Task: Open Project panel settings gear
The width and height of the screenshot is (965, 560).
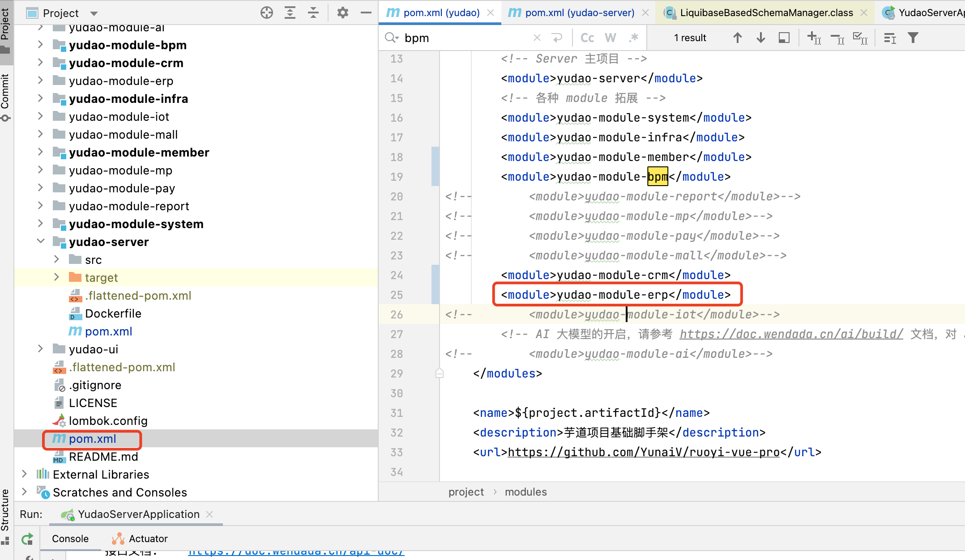Action: 343,13
